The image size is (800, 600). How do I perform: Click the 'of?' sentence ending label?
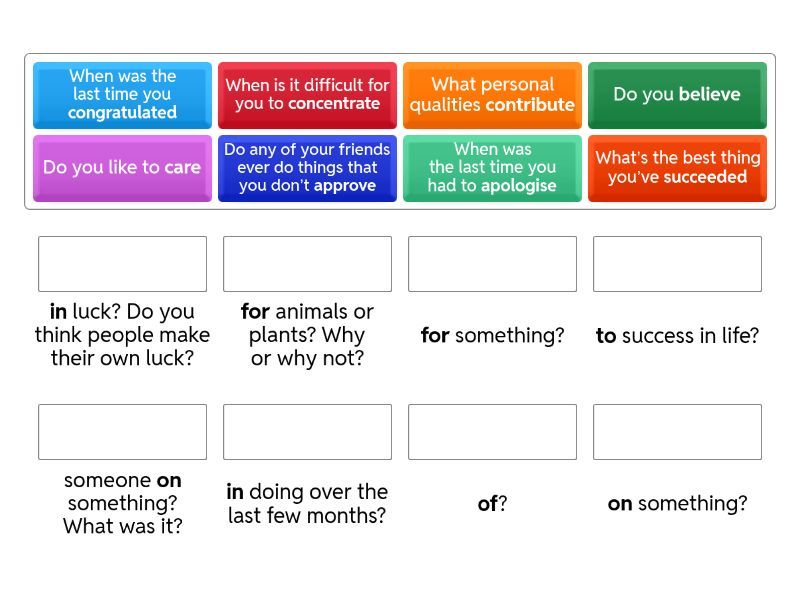point(492,504)
